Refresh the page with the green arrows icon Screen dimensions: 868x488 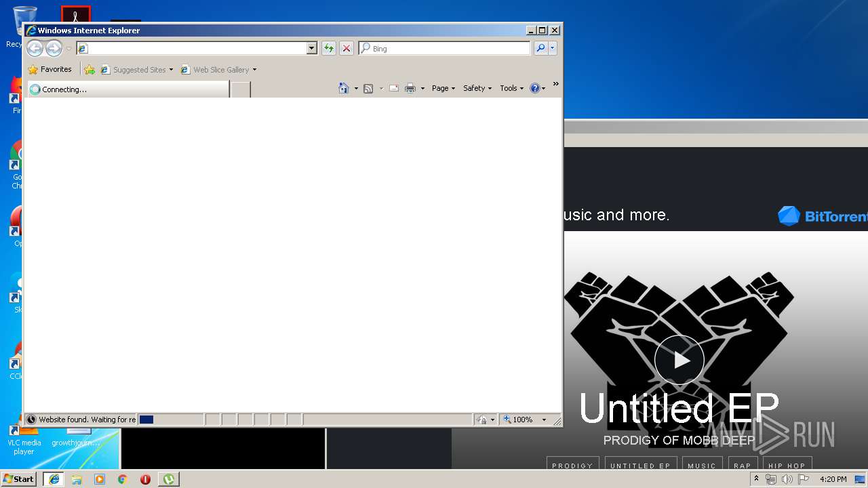pos(329,48)
